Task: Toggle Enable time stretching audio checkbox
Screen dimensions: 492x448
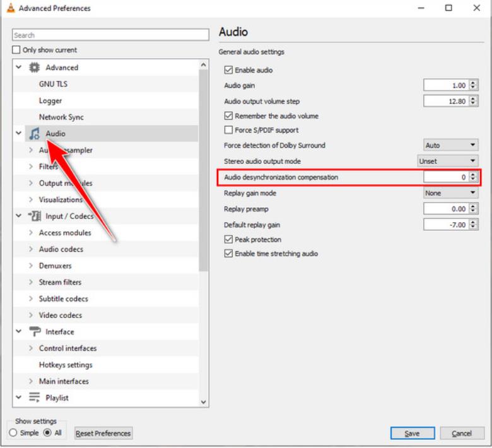Action: [228, 254]
